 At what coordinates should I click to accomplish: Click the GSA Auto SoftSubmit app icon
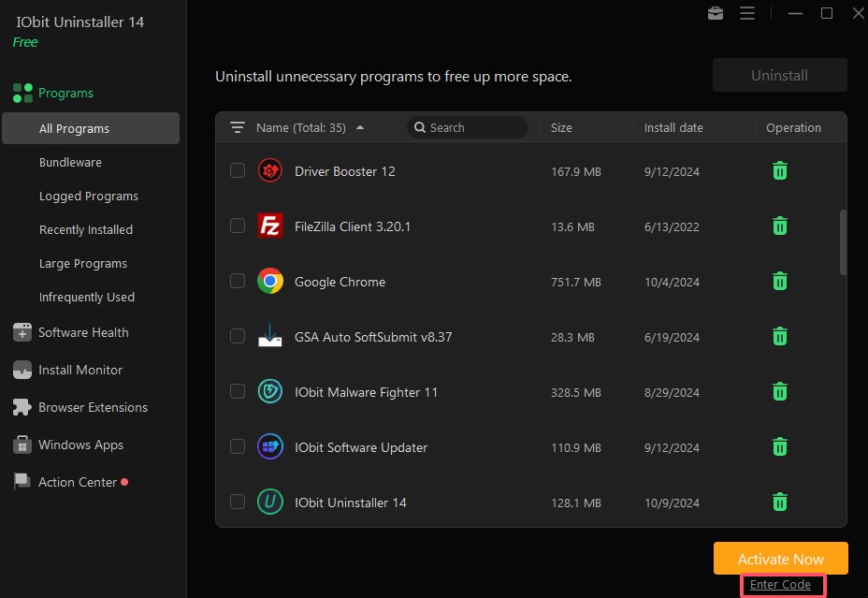tap(270, 336)
